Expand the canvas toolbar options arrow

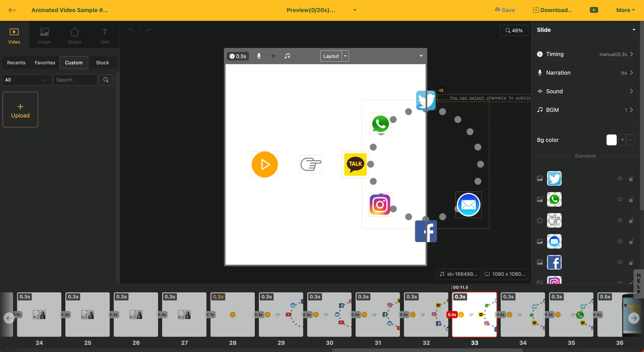pos(421,56)
